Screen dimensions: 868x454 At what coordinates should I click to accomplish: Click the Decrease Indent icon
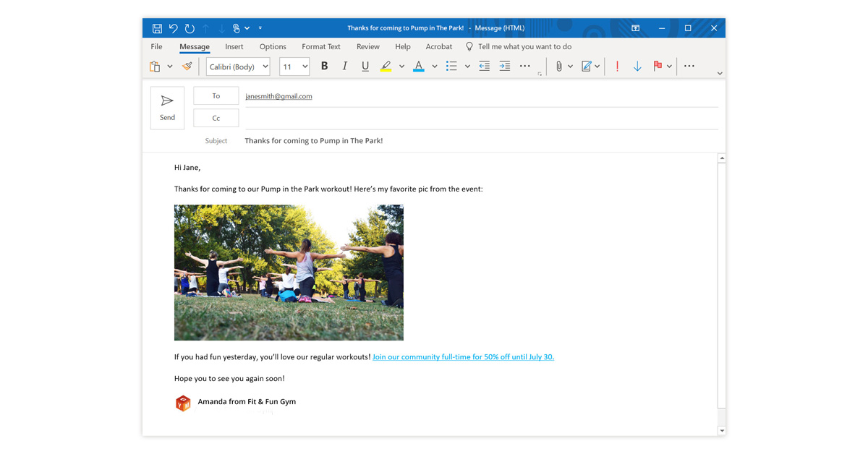pos(485,67)
